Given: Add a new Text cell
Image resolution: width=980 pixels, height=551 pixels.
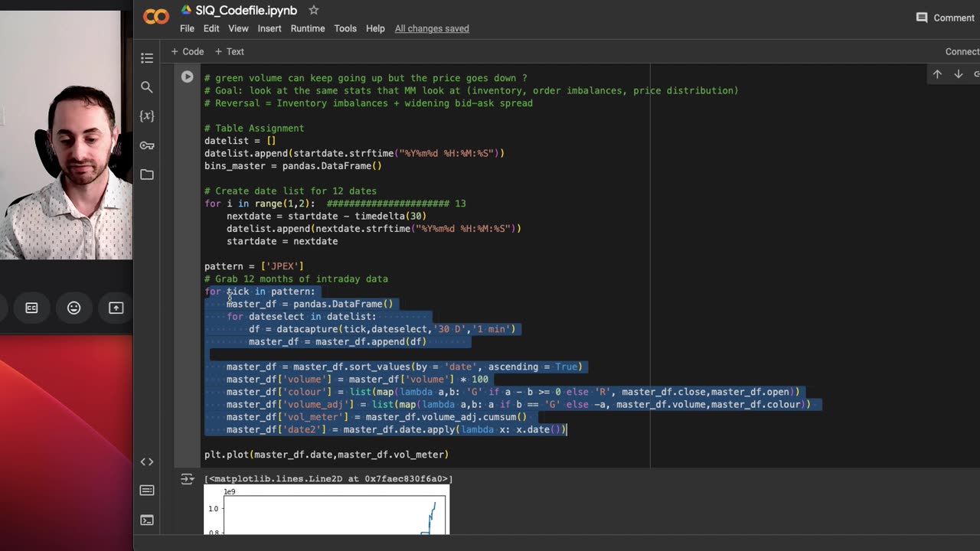Looking at the screenshot, I should pos(229,51).
